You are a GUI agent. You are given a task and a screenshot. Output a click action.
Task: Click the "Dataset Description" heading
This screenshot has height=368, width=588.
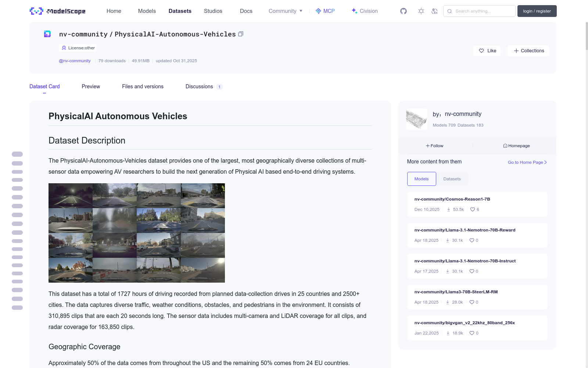tap(87, 141)
